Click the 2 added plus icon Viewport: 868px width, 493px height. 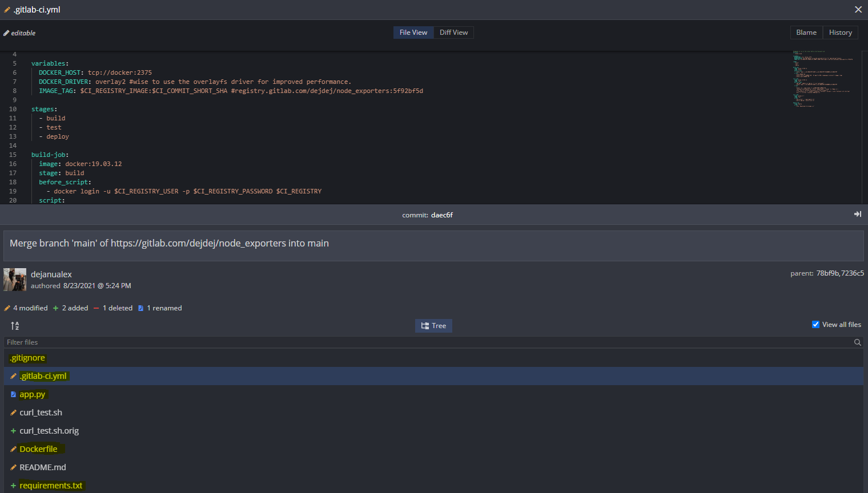click(x=56, y=308)
